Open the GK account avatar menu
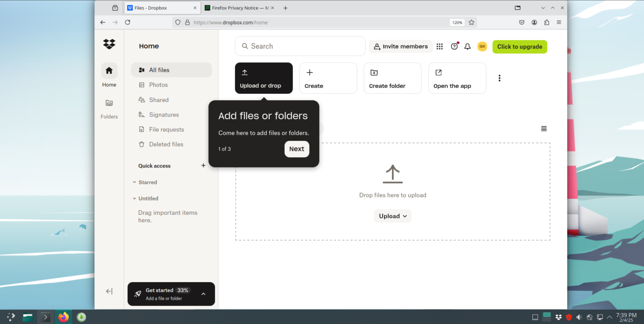 tap(482, 46)
